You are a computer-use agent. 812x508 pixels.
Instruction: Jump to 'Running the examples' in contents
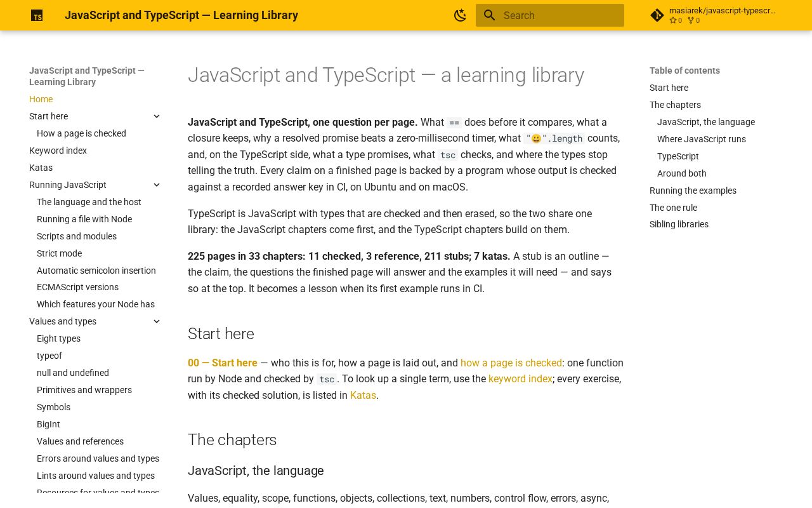(693, 190)
